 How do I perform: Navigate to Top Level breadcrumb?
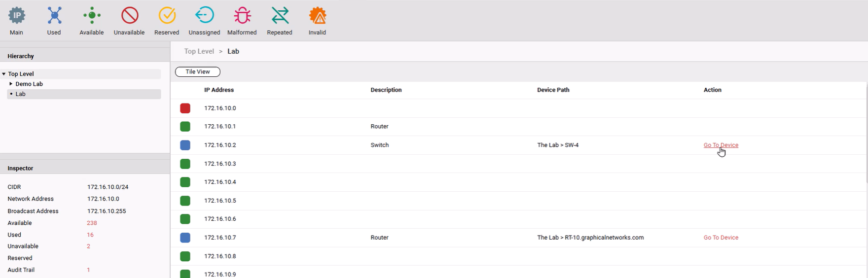(199, 51)
